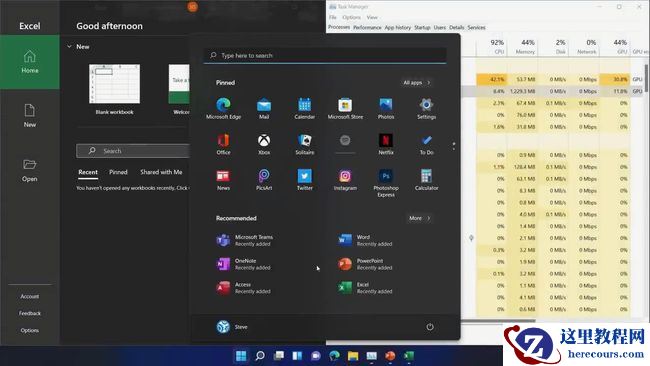The image size is (650, 366).
Task: Sort Task Manager by CPU column
Action: (492, 46)
